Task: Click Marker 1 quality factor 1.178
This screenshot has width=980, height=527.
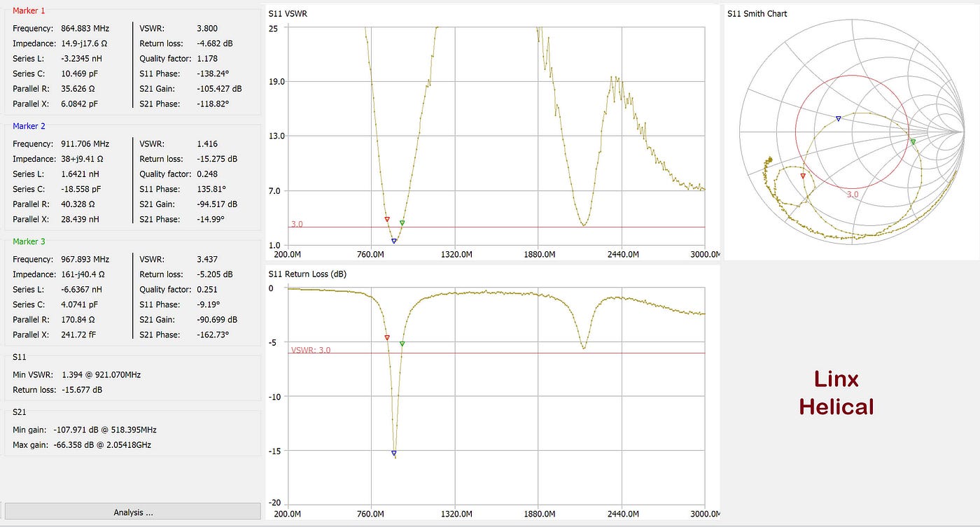Action: pos(209,59)
